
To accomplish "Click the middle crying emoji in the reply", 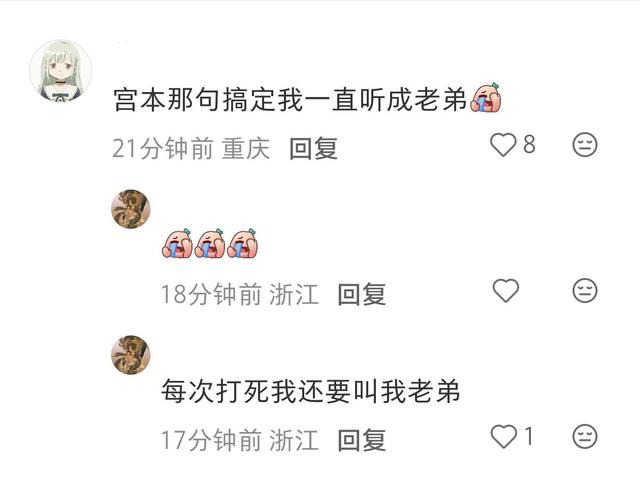I will point(209,243).
